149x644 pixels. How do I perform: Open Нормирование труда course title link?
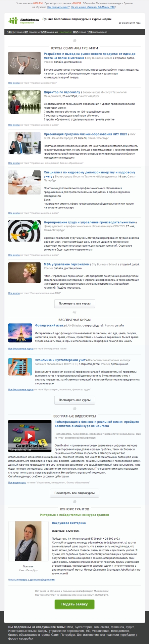tap(89, 222)
